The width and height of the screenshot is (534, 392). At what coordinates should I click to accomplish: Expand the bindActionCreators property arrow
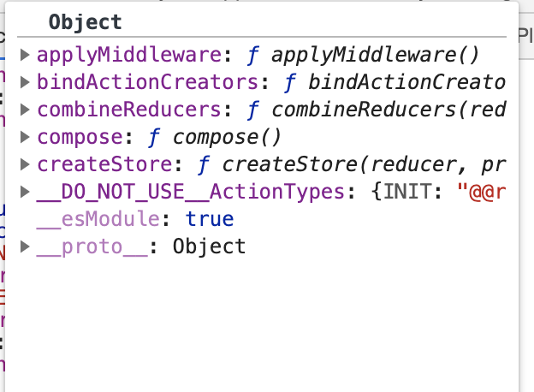click(x=25, y=82)
